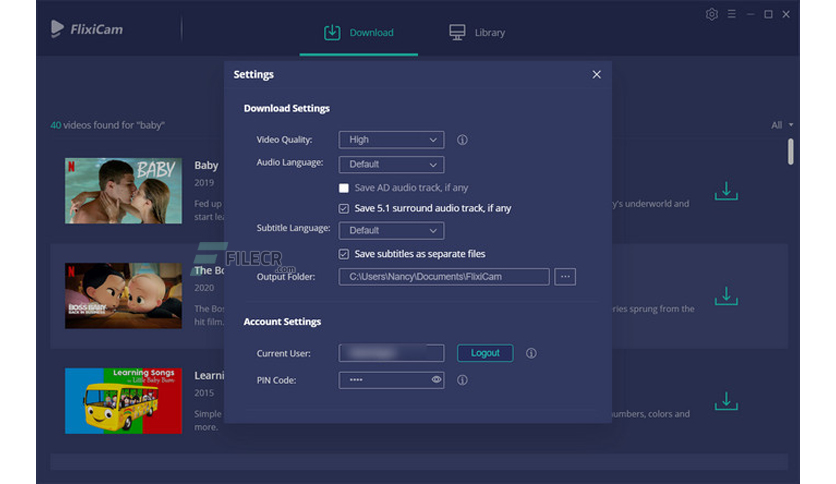Image resolution: width=836 pixels, height=484 pixels.
Task: Open the All filter dropdown
Action: coord(782,125)
